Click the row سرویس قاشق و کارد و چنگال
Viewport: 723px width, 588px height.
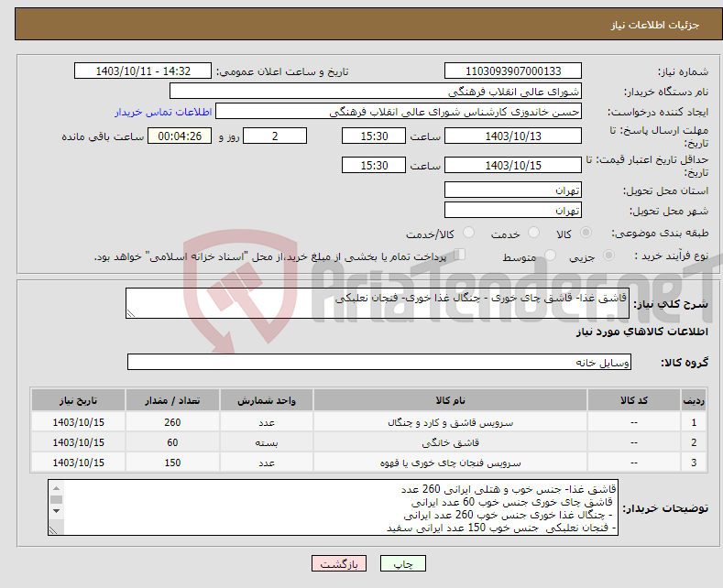point(368,422)
